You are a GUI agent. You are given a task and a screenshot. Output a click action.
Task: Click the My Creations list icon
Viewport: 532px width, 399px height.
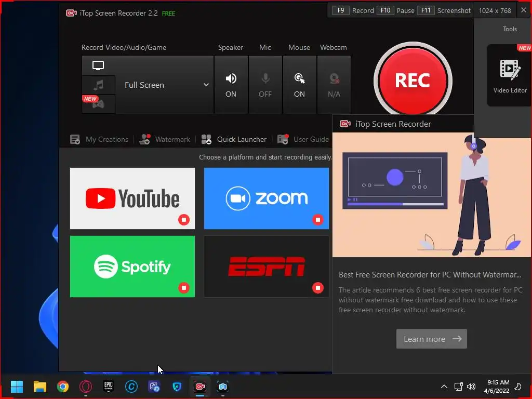pyautogui.click(x=75, y=139)
